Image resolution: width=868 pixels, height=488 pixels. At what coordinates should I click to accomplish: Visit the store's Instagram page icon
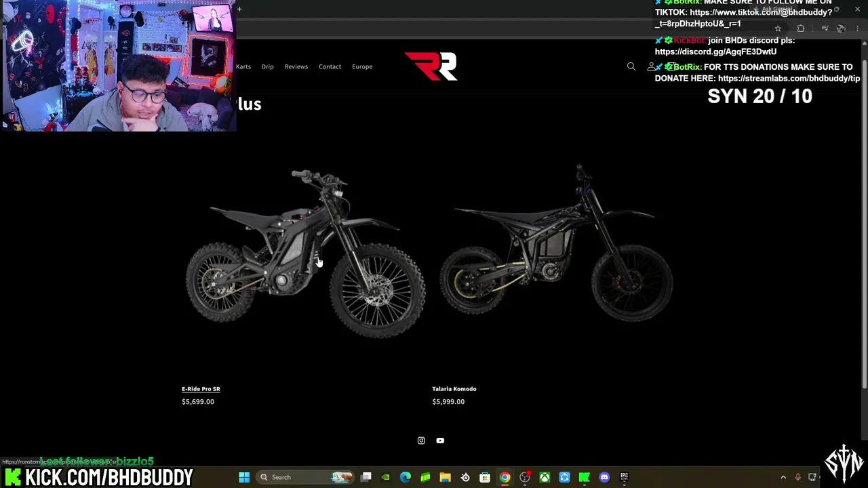coord(421,441)
